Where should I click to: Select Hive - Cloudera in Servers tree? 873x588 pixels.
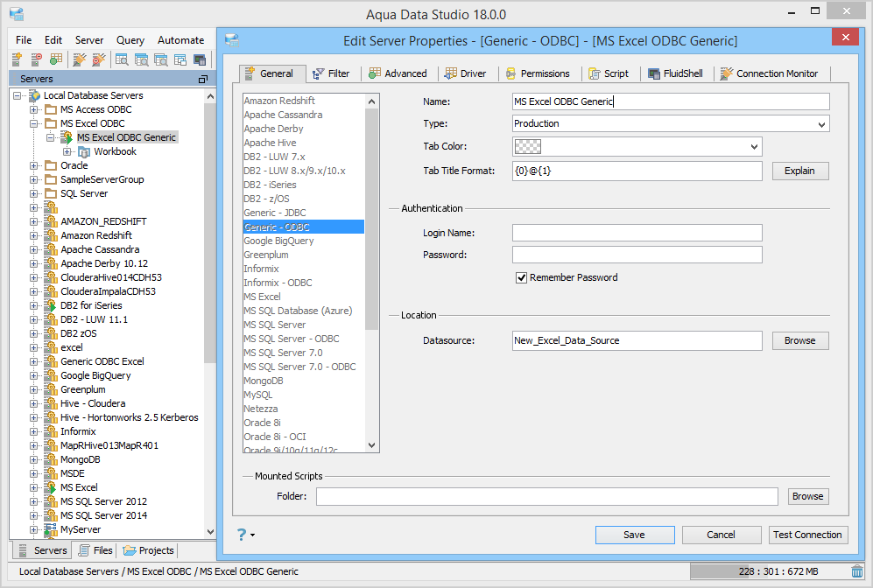(x=93, y=403)
